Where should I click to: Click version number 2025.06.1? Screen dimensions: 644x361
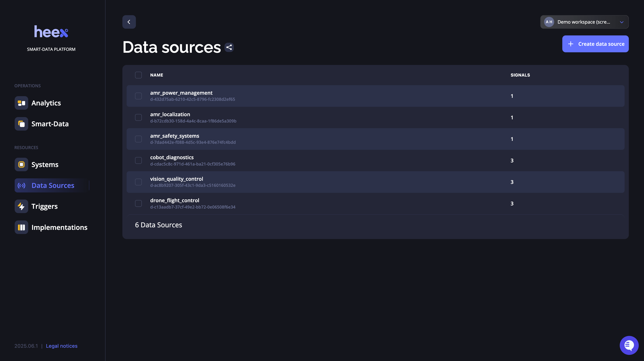pyautogui.click(x=26, y=346)
